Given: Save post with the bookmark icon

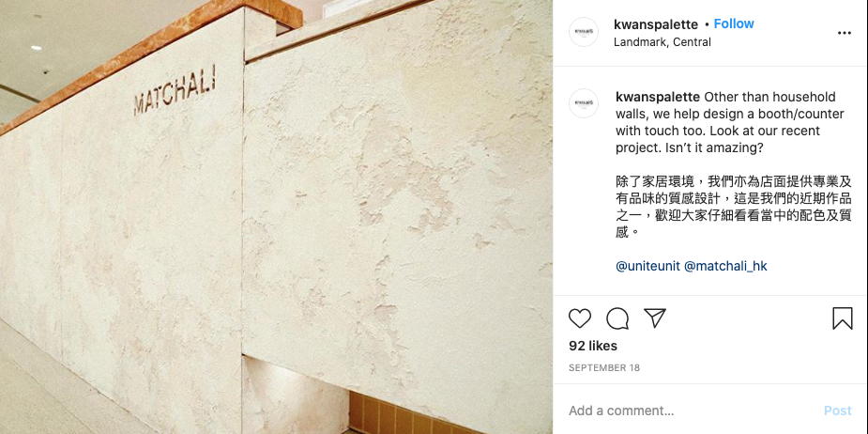Looking at the screenshot, I should (x=843, y=318).
